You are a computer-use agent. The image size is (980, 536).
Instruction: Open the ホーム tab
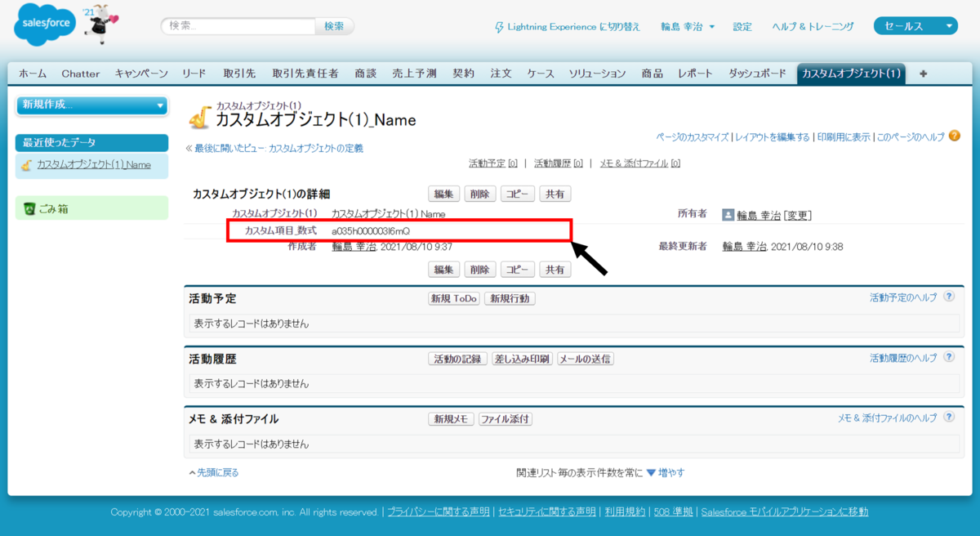(x=33, y=74)
